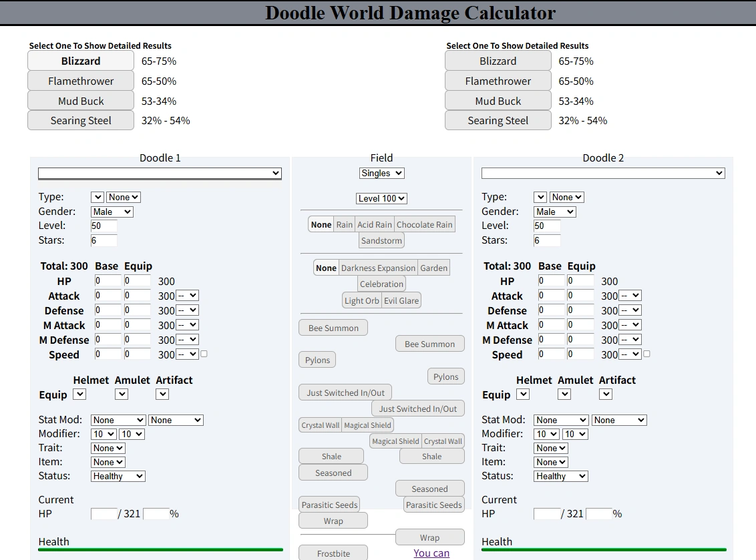This screenshot has width=756, height=560.
Task: Open the Doodle 1 species dropdown
Action: 160,172
